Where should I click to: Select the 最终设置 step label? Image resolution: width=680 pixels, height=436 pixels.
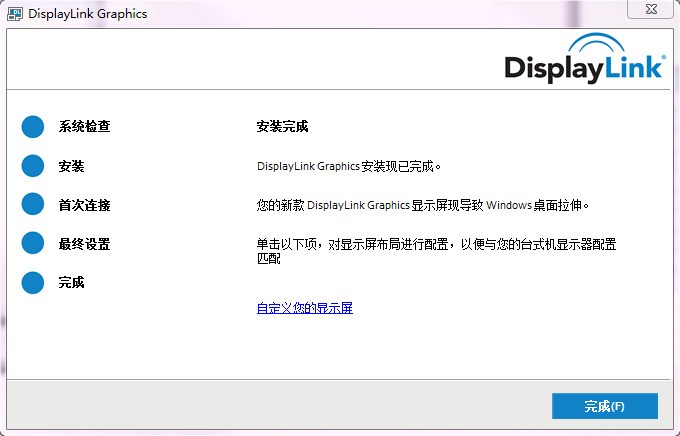[x=85, y=244]
